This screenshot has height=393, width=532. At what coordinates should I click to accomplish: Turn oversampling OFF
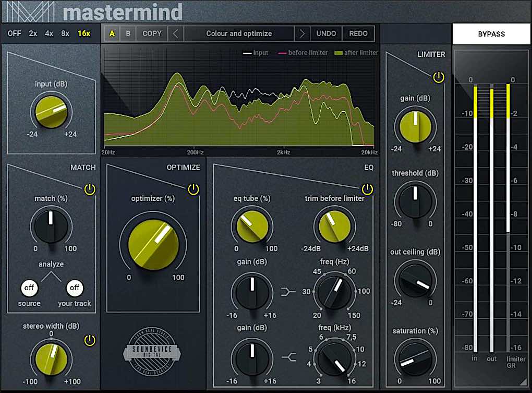14,33
